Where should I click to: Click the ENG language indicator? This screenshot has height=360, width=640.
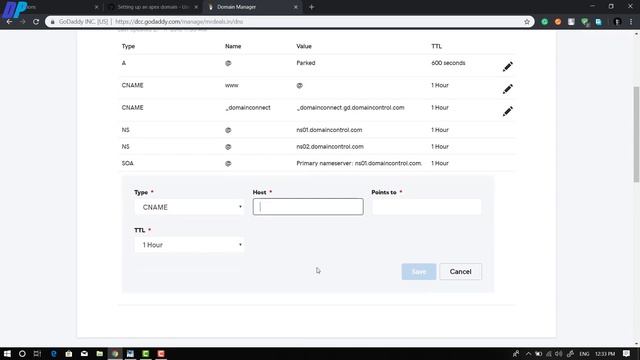click(584, 353)
